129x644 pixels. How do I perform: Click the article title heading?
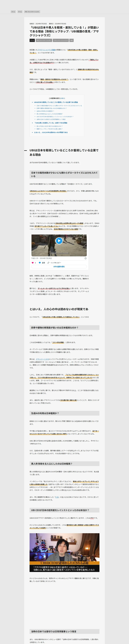(x=64, y=31)
